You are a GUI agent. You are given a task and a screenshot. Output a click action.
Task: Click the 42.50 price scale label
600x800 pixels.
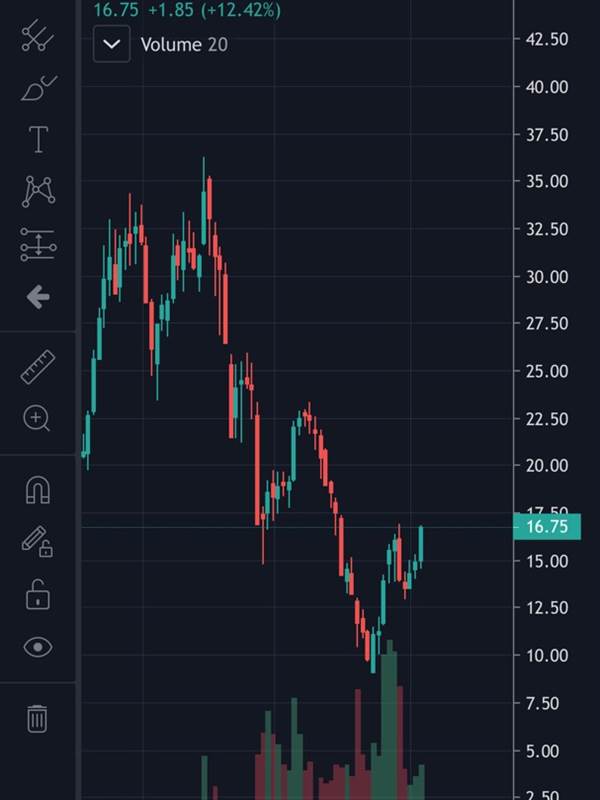tap(547, 39)
